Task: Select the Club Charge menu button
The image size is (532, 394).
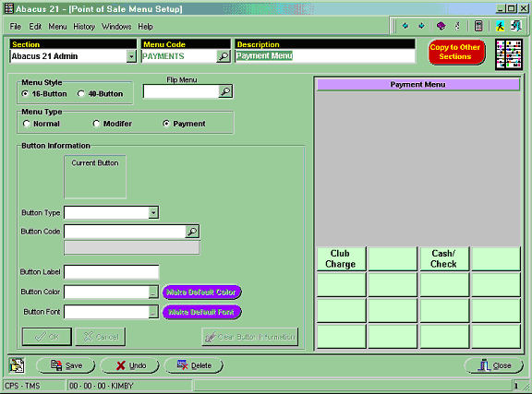Action: [x=341, y=258]
